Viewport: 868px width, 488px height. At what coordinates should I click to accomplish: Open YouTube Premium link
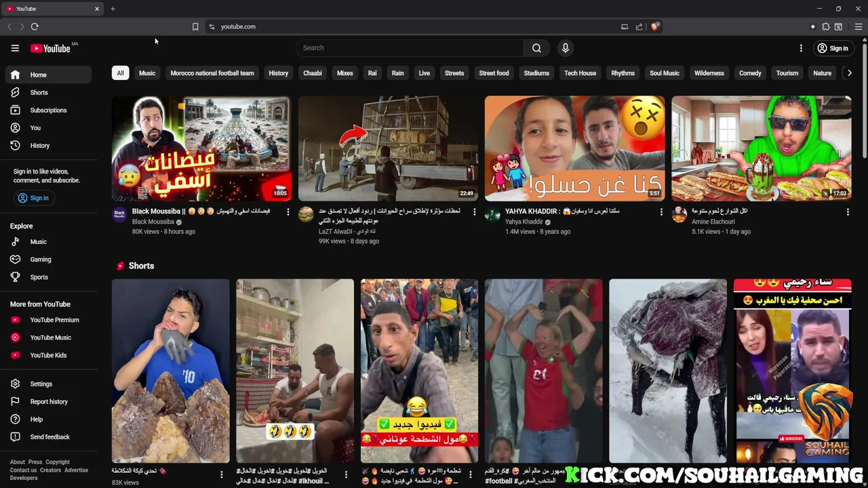(x=47, y=320)
